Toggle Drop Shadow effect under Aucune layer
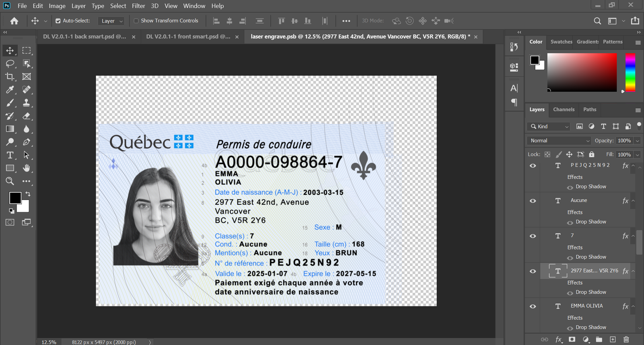 pyautogui.click(x=570, y=223)
